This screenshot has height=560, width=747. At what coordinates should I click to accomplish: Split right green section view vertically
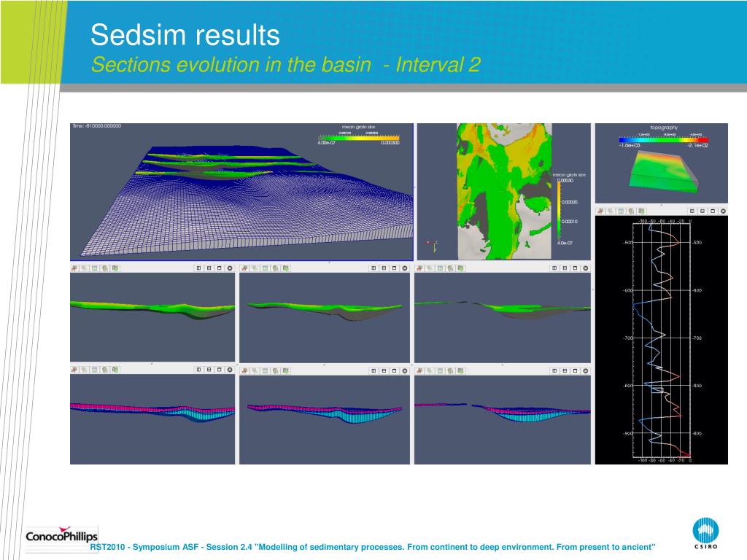pyautogui.click(x=565, y=268)
